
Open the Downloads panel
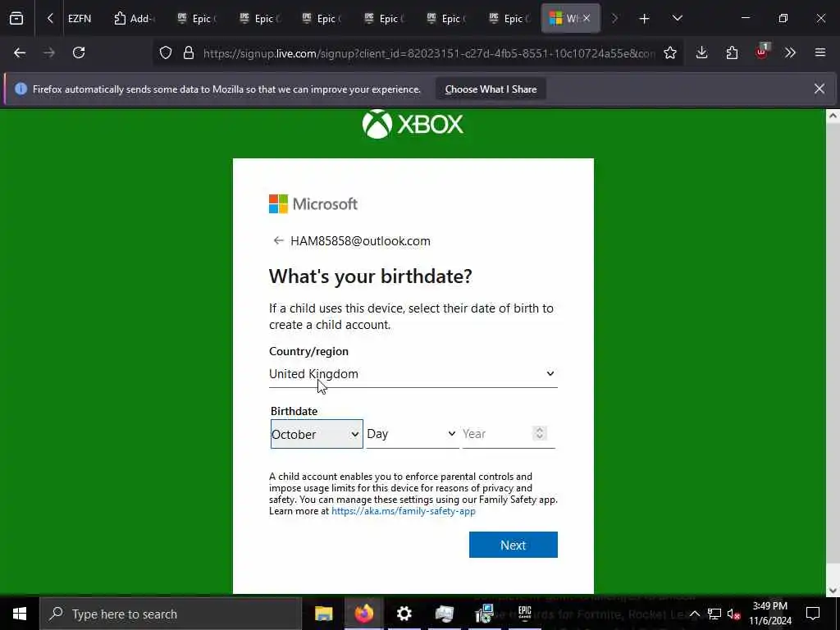point(702,52)
